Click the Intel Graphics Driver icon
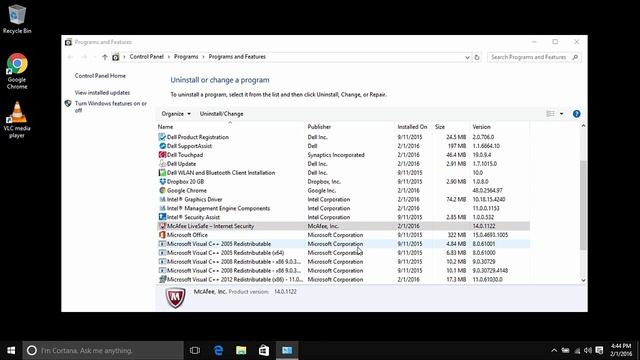 click(162, 200)
